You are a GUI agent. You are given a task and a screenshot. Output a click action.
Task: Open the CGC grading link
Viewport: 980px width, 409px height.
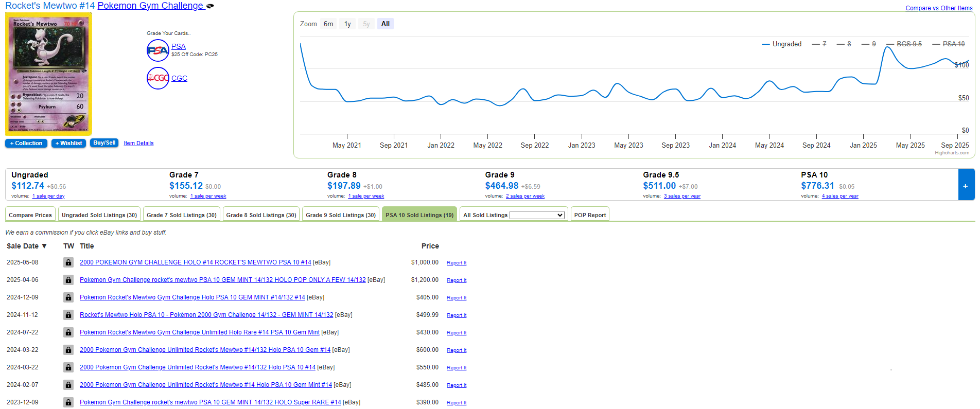(x=179, y=78)
